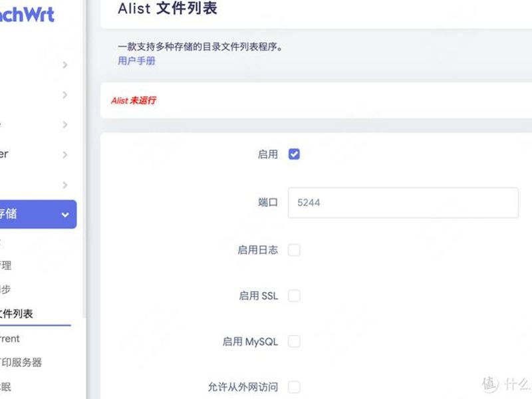Enable 允许从外网访问 checkbox
Viewport: 532px width, 399px height.
(x=294, y=387)
